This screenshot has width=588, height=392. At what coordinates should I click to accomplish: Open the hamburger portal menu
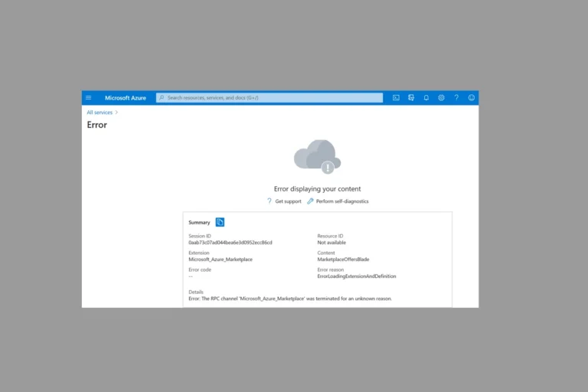click(89, 98)
